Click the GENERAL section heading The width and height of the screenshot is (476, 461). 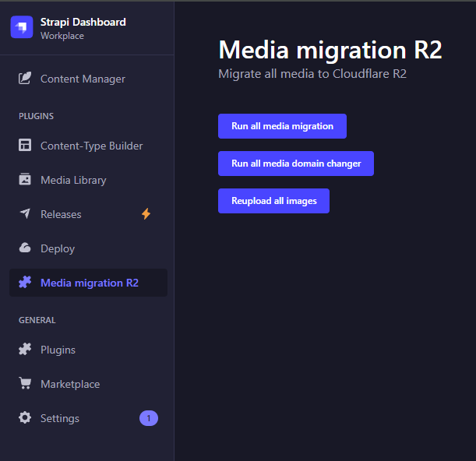point(37,320)
